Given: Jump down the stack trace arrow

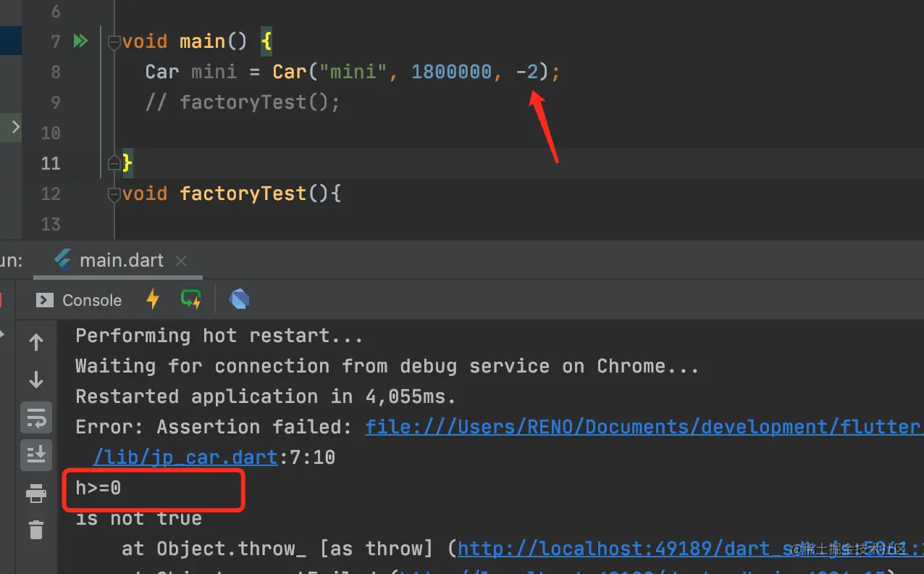Looking at the screenshot, I should 36,379.
